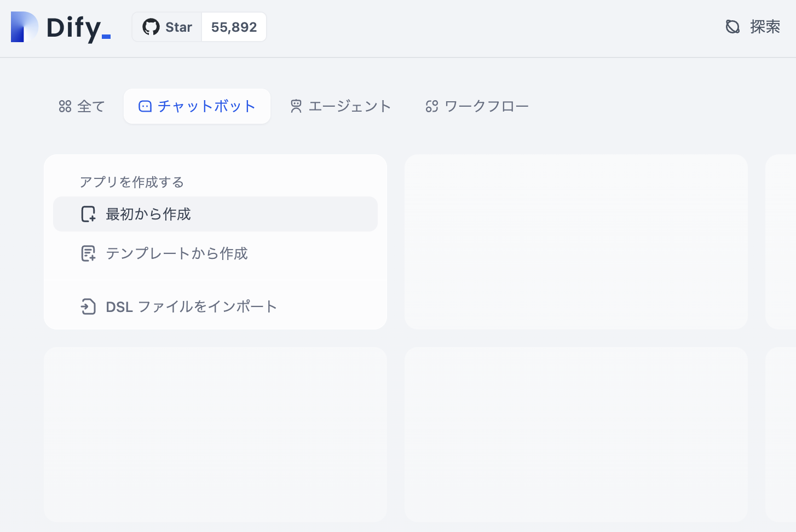Open 探索 in the top bar
Image resolution: width=796 pixels, height=532 pixels.
point(765,26)
